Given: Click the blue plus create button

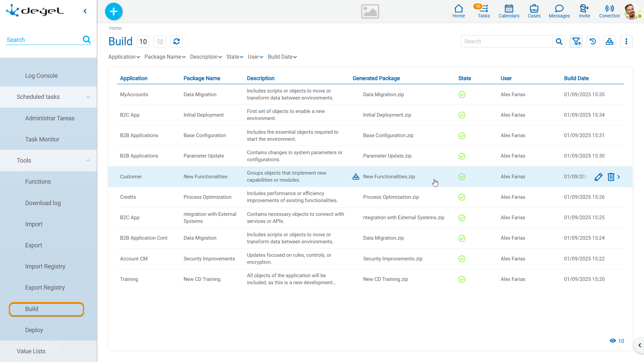Looking at the screenshot, I should tap(114, 11).
